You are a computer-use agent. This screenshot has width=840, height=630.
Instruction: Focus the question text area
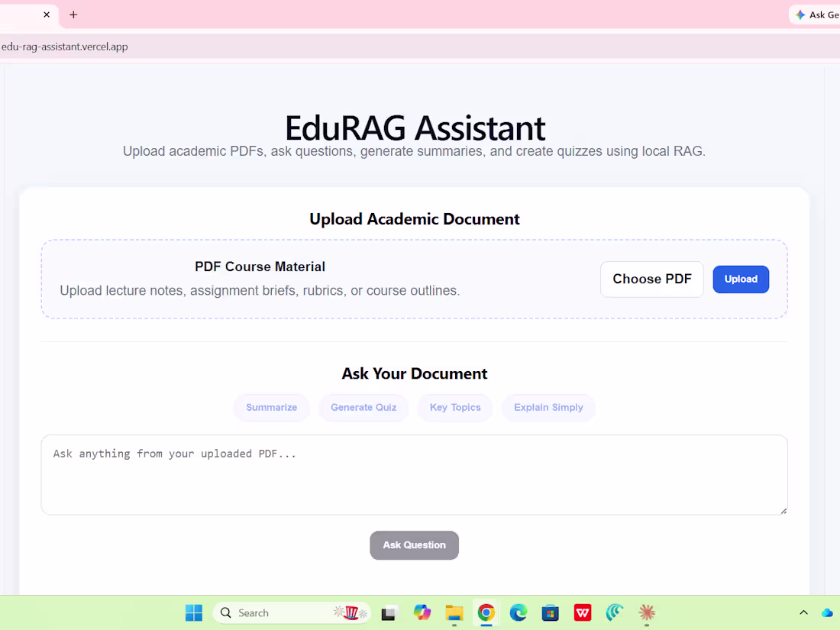pos(414,475)
